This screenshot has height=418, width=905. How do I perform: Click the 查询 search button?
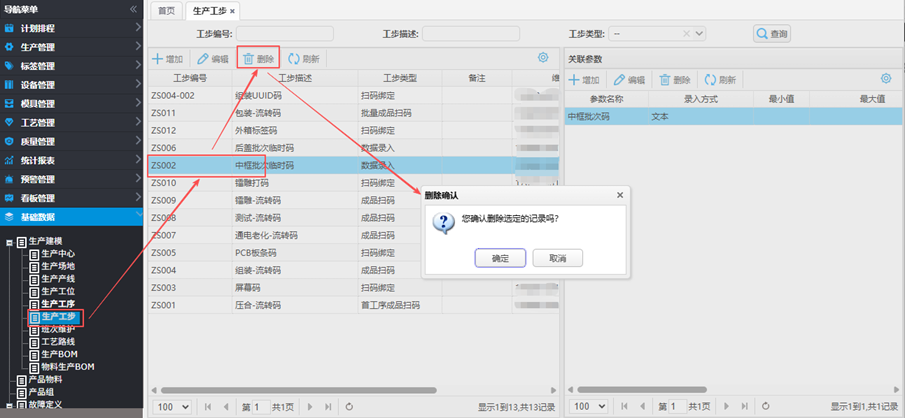pyautogui.click(x=772, y=34)
